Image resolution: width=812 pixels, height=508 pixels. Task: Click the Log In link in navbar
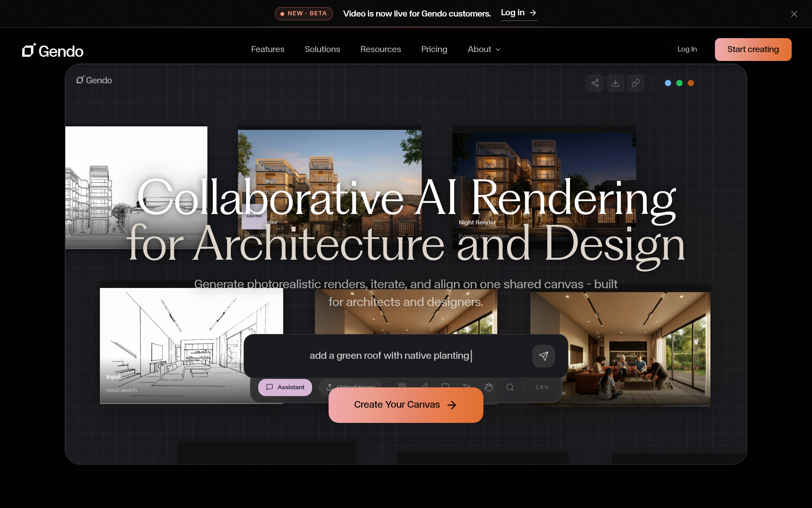(x=687, y=49)
